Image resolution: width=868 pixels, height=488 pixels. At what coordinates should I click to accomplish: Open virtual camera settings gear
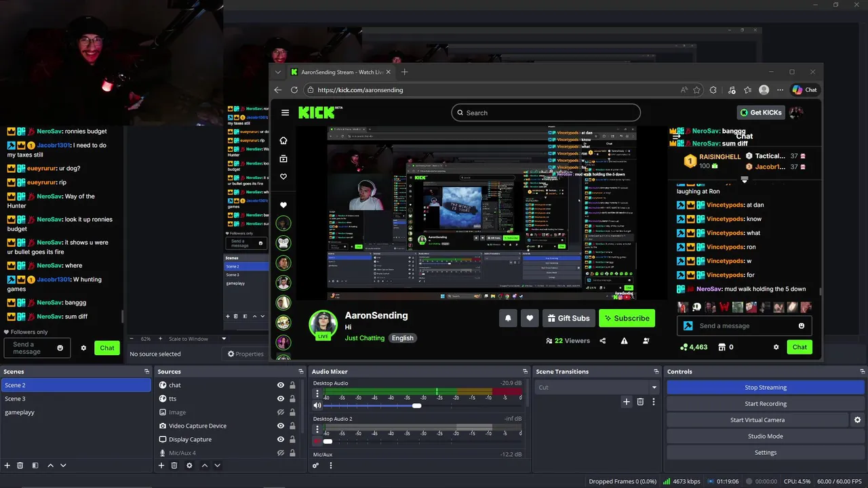(x=857, y=420)
